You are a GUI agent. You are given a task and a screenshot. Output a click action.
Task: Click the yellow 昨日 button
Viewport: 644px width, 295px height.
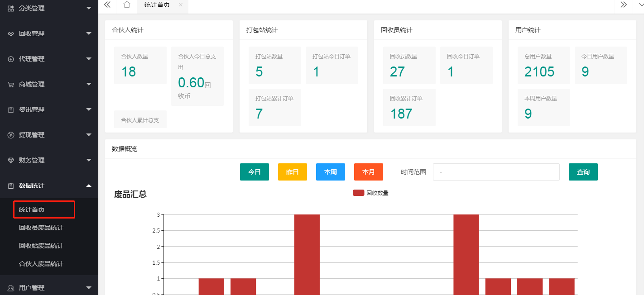tap(293, 172)
